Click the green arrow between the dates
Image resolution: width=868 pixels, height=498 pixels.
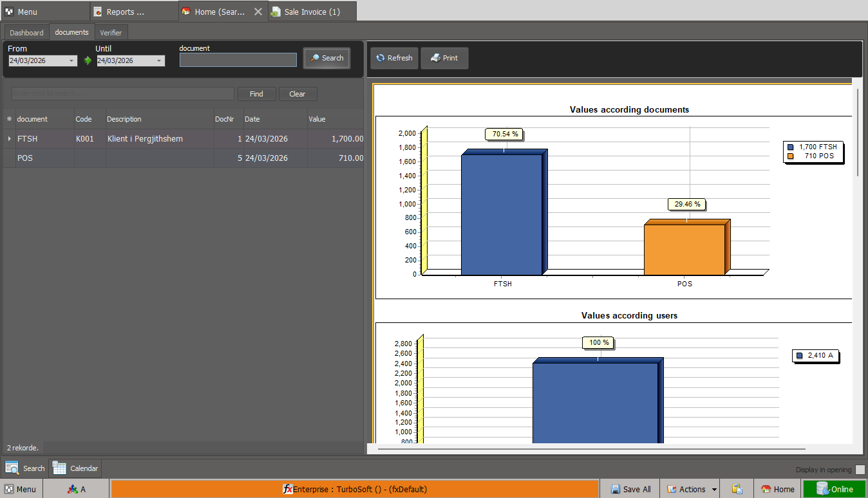(x=88, y=60)
